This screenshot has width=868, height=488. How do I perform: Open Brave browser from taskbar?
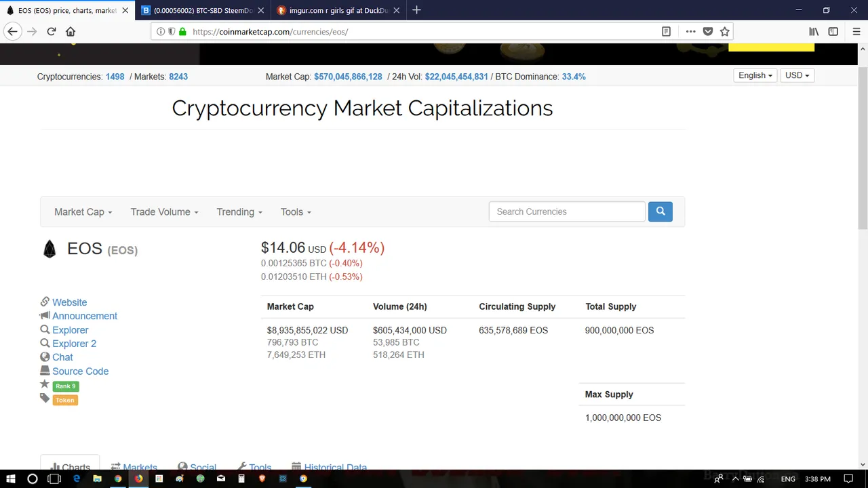click(262, 479)
